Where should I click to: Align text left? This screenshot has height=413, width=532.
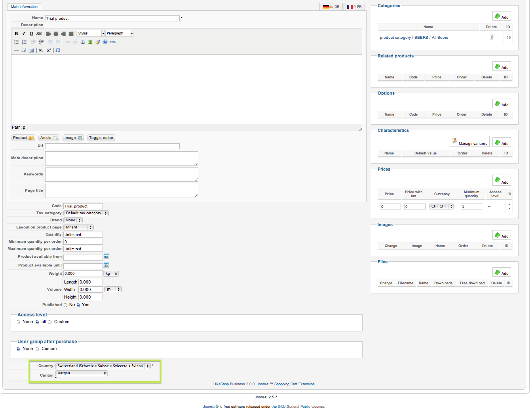(48, 34)
